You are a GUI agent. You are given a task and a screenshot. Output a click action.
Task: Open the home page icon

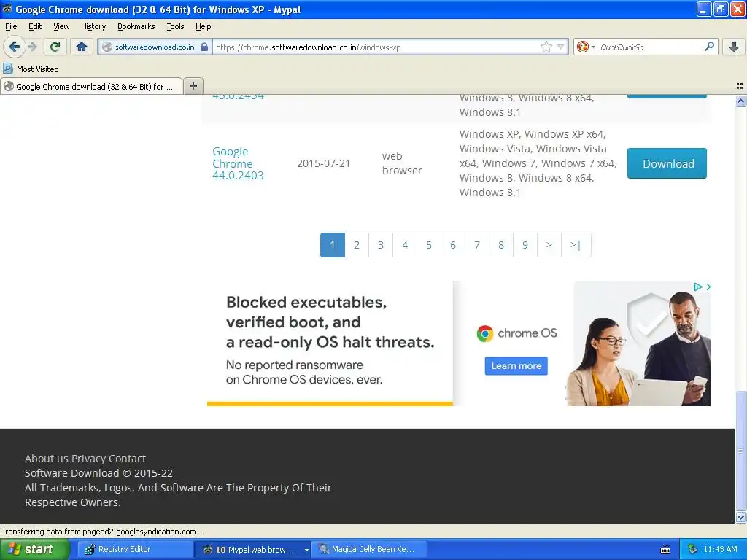click(82, 47)
